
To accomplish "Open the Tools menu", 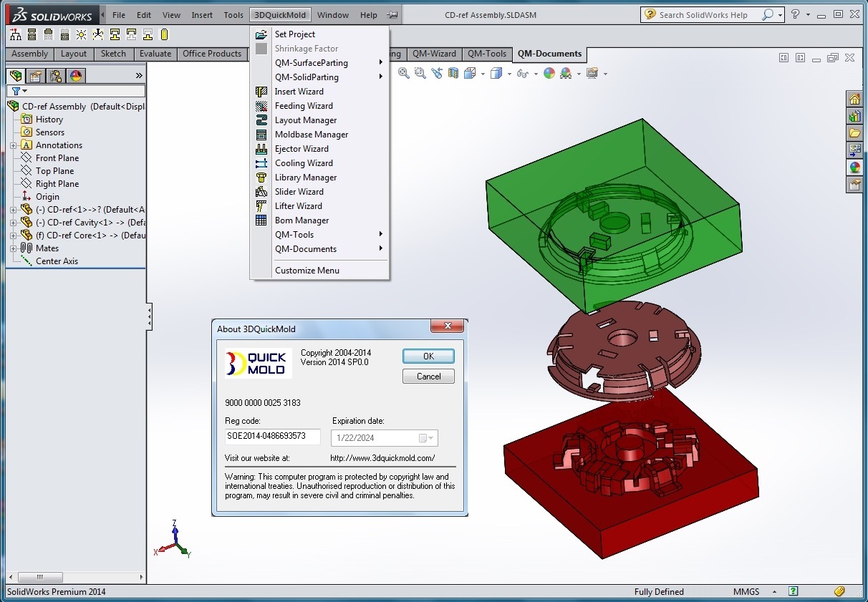I will [x=233, y=15].
